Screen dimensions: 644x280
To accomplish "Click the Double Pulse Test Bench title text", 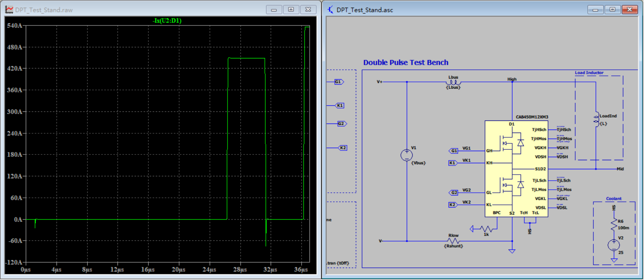I will tap(406, 62).
